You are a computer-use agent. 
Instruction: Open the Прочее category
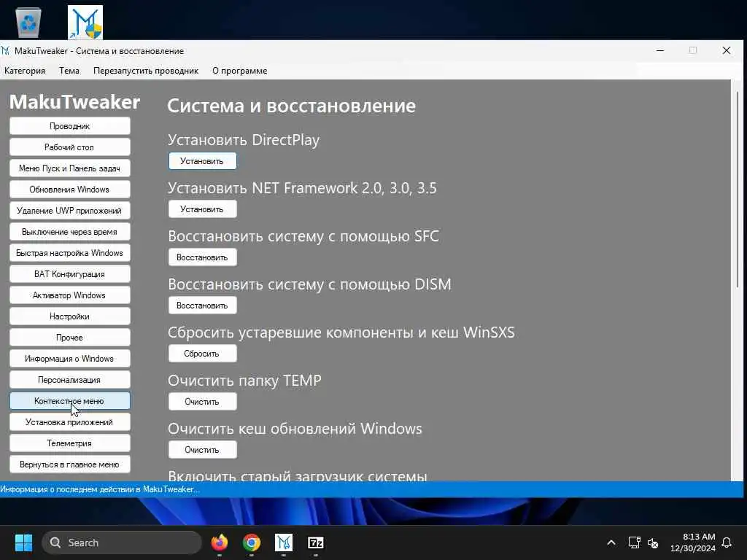pyautogui.click(x=69, y=337)
